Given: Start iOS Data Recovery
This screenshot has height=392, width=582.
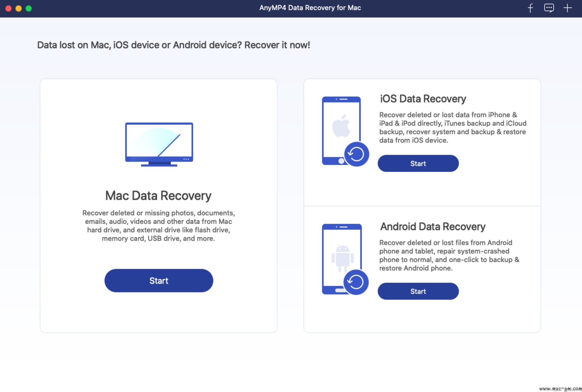Looking at the screenshot, I should (x=418, y=163).
